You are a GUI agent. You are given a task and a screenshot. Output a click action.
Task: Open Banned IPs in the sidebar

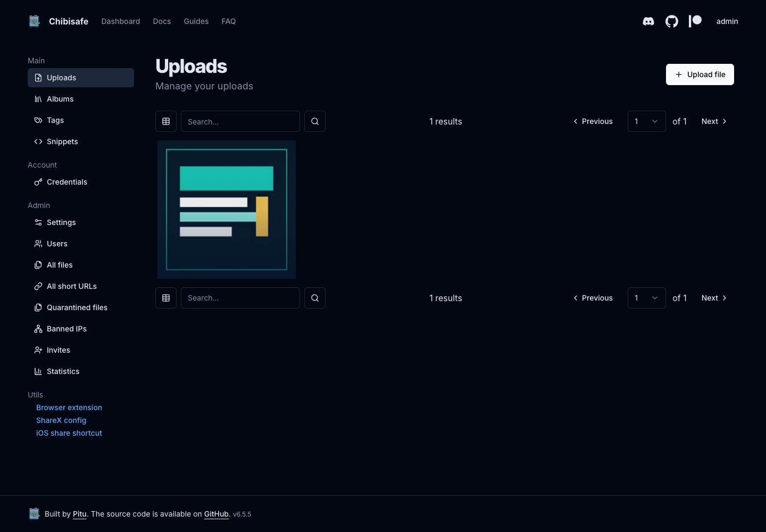[x=81, y=329]
